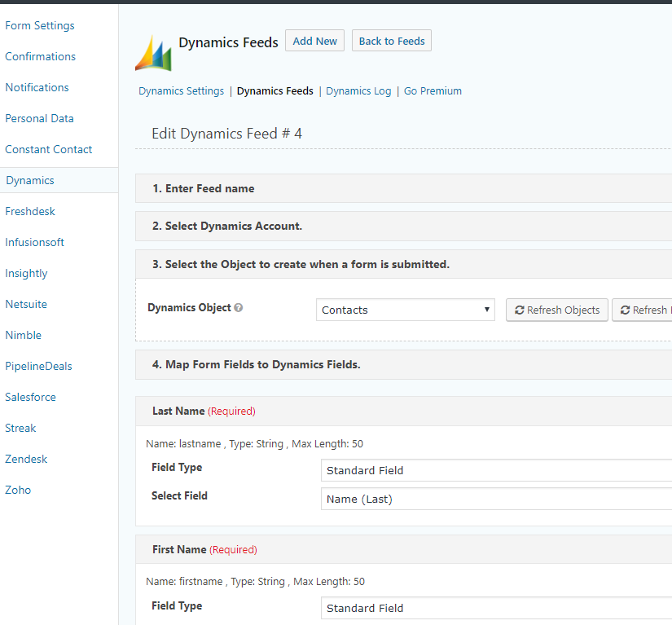The image size is (672, 625).
Task: Open Freshdesk settings in sidebar
Action: [30, 211]
